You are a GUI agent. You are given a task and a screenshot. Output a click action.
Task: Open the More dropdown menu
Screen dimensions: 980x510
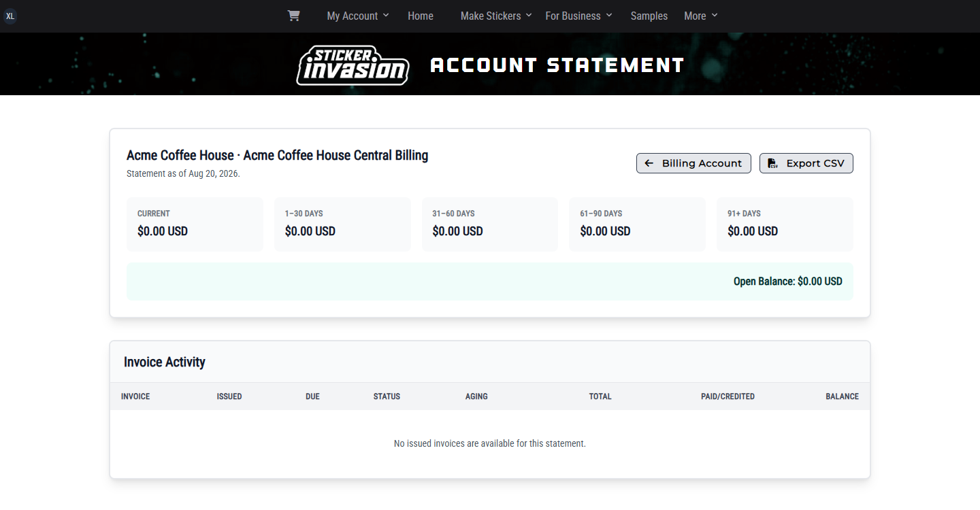pyautogui.click(x=701, y=16)
